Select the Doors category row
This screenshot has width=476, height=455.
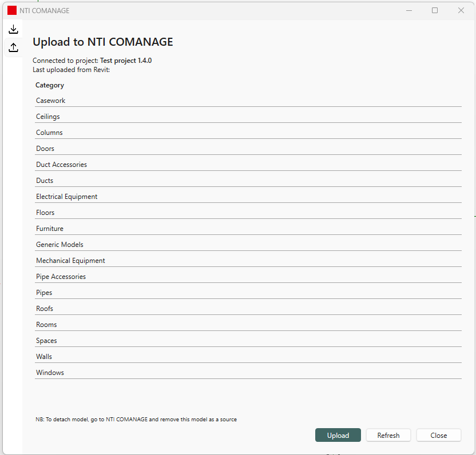pos(248,149)
